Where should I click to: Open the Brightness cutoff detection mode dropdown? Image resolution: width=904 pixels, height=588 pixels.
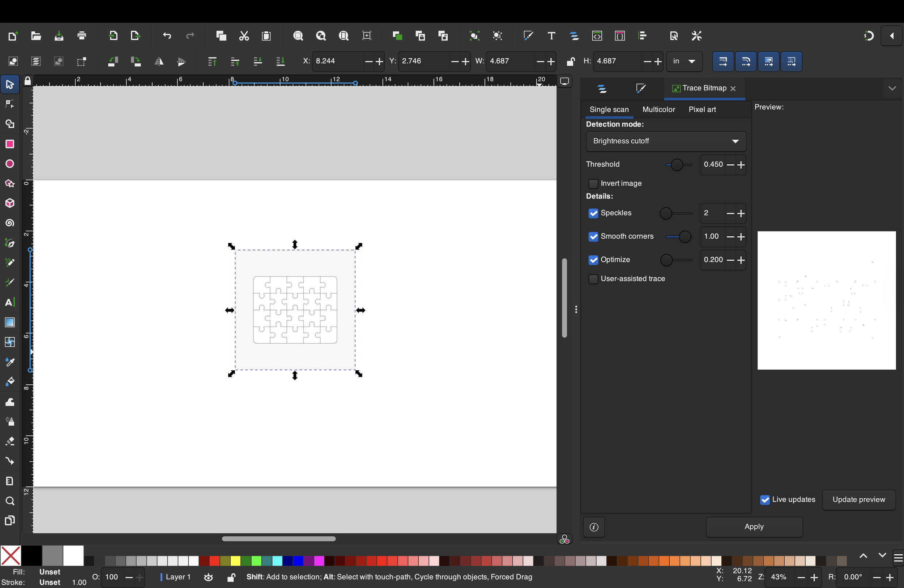[x=665, y=141]
